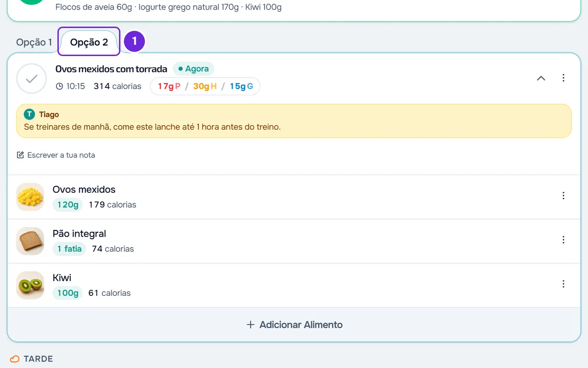Image resolution: width=588 pixels, height=368 pixels.
Task: Click the 179 calorias value
Action: point(112,205)
